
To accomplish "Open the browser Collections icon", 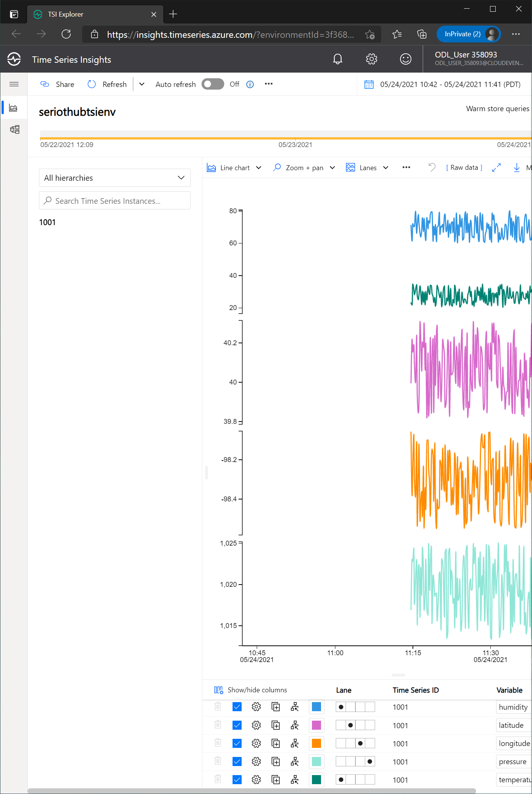I will pos(422,34).
